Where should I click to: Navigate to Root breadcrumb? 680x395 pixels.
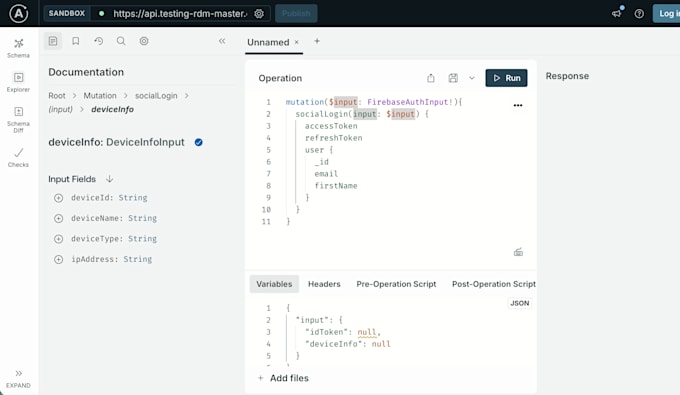click(57, 96)
